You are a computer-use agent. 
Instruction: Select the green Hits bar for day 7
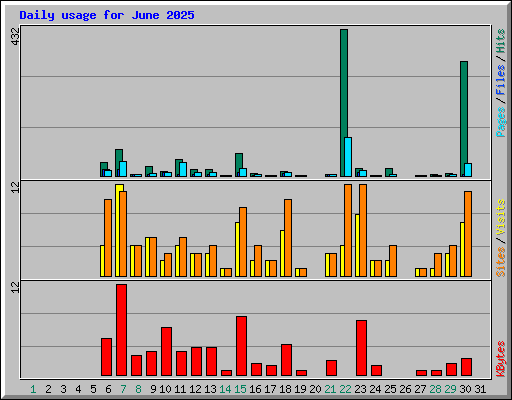[x=119, y=163]
